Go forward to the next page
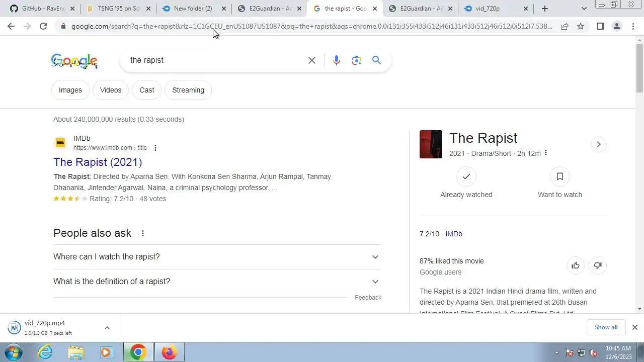The height and width of the screenshot is (362, 644). pyautogui.click(x=27, y=26)
